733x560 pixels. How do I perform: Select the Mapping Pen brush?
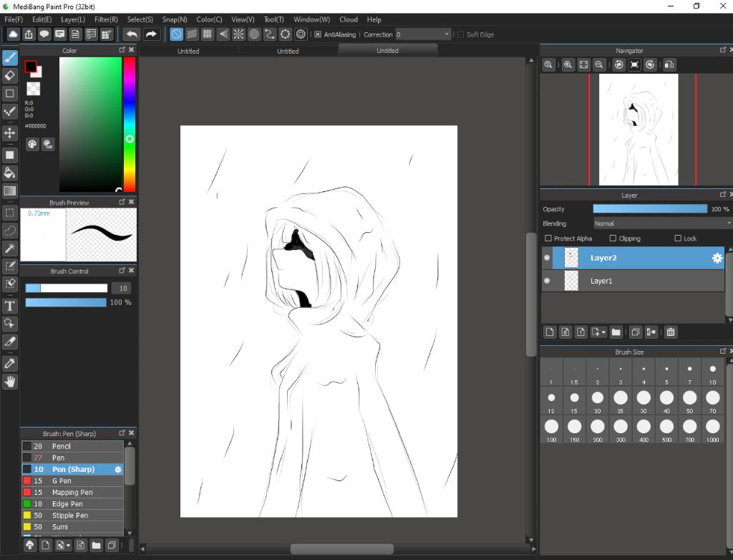coord(72,492)
